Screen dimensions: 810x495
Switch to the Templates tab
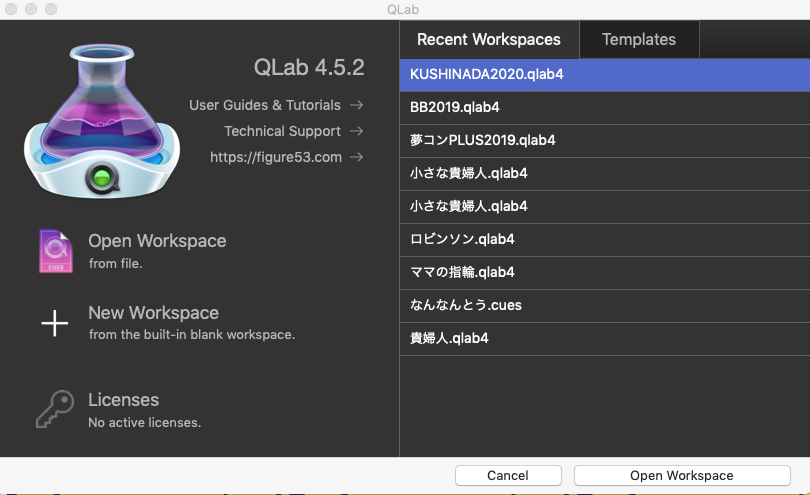639,39
